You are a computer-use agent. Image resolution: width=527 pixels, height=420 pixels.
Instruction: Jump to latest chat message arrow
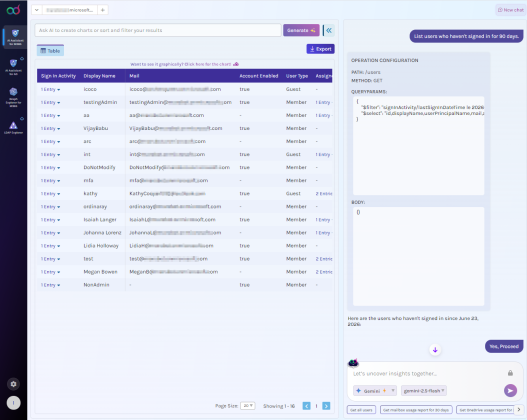(x=435, y=350)
